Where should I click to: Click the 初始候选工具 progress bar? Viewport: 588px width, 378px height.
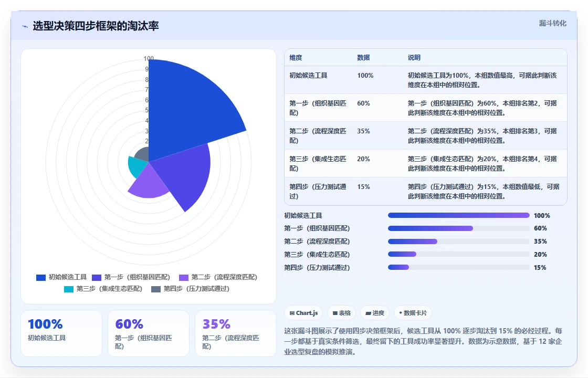[x=459, y=215]
